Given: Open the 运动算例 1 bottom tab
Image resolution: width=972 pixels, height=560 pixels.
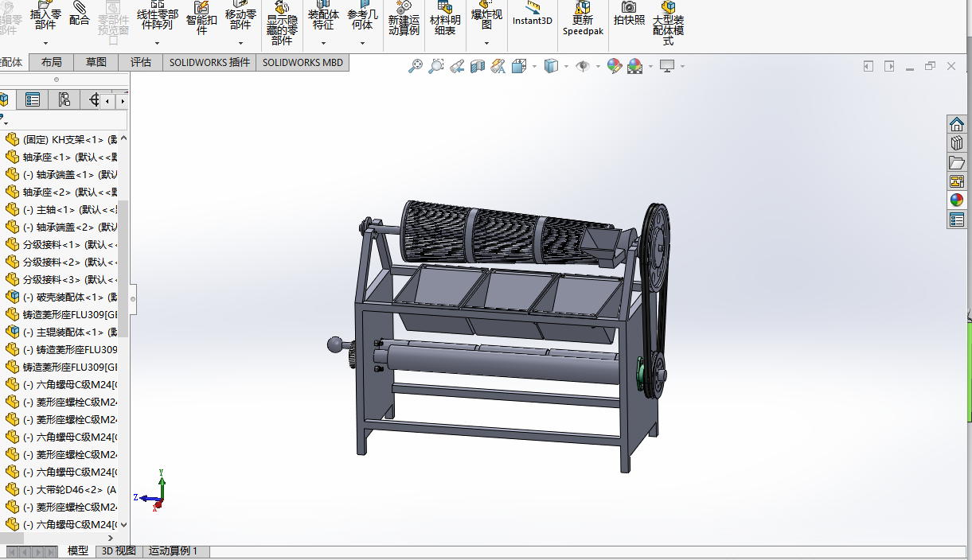Looking at the screenshot, I should point(173,550).
